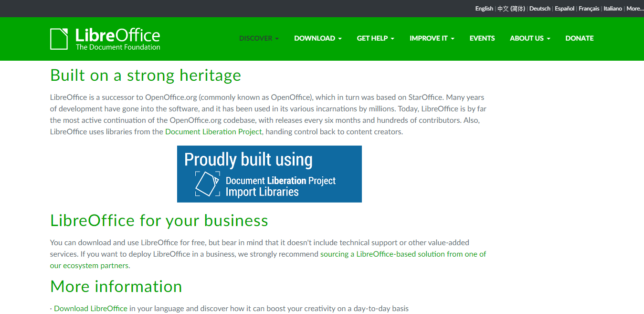Click the Proudly built using banner image
The height and width of the screenshot is (314, 644).
(269, 174)
